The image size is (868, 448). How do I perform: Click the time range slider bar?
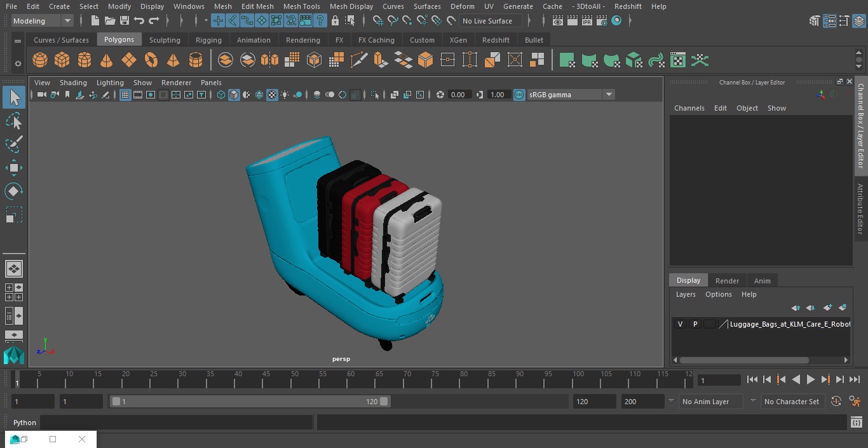coord(250,402)
